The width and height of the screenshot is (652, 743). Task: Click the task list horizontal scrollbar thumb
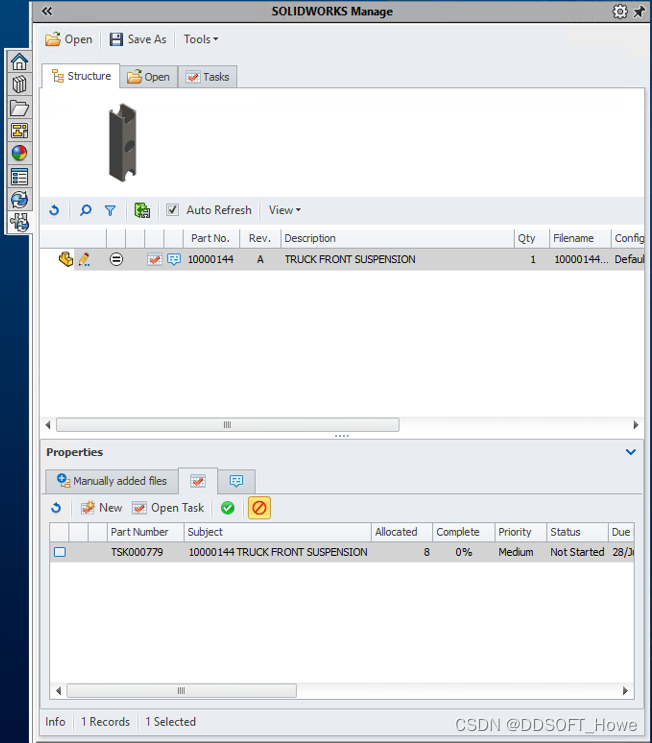pos(181,690)
